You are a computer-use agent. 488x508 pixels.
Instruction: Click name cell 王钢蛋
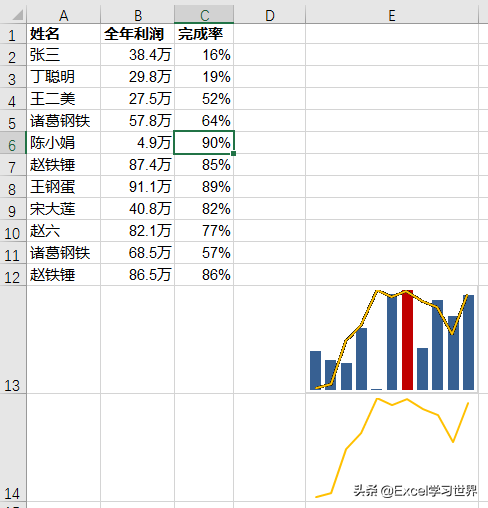[63, 187]
